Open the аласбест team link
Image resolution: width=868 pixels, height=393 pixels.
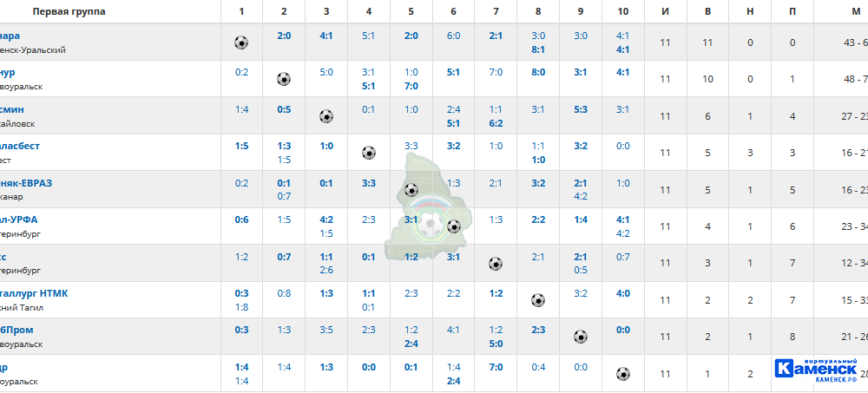point(20,146)
